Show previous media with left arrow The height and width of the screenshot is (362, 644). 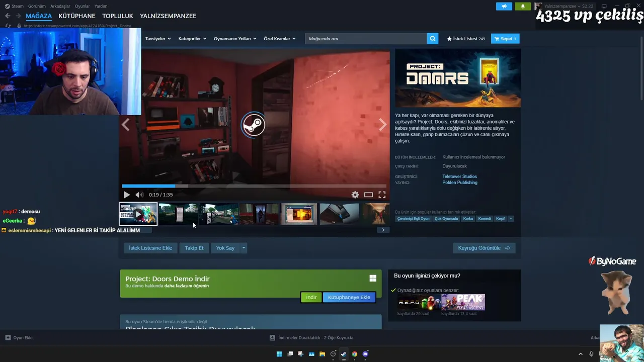[126, 125]
